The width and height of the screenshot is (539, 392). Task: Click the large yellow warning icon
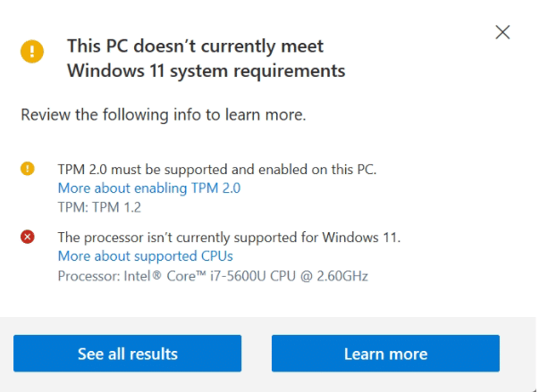[x=32, y=52]
